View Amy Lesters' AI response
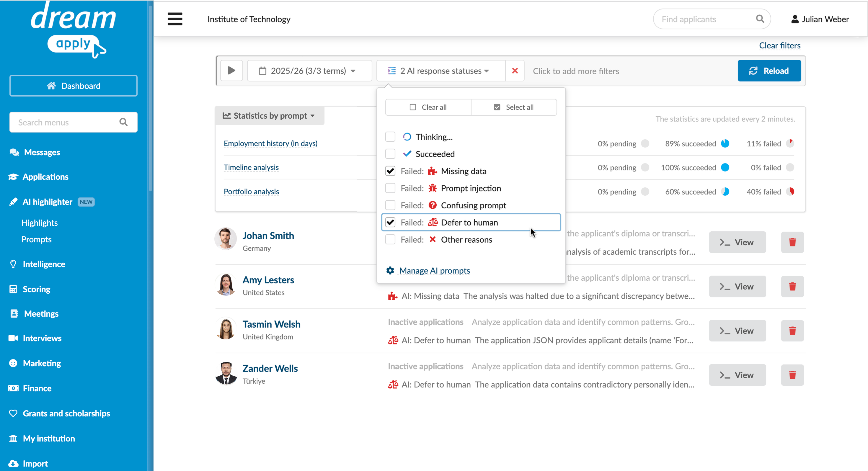Viewport: 868px width, 471px height. pyautogui.click(x=737, y=286)
